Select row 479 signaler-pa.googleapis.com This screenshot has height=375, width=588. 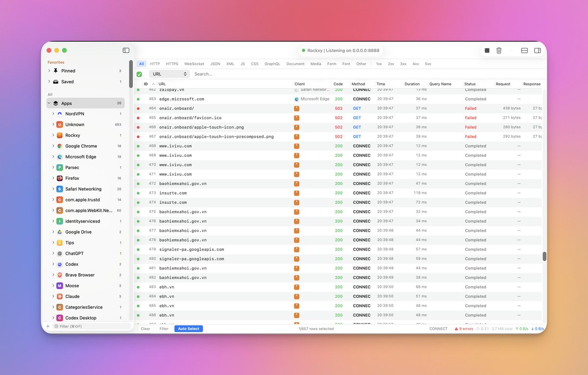point(339,250)
